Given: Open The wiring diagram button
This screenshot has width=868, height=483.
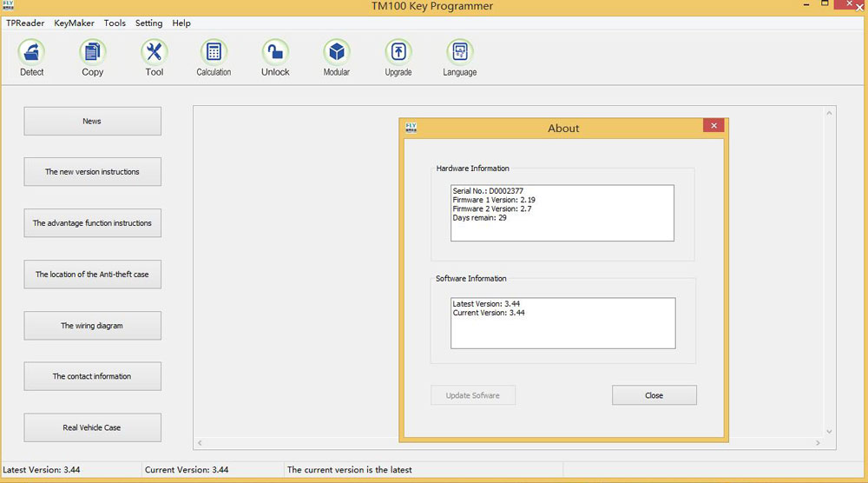Looking at the screenshot, I should point(93,325).
